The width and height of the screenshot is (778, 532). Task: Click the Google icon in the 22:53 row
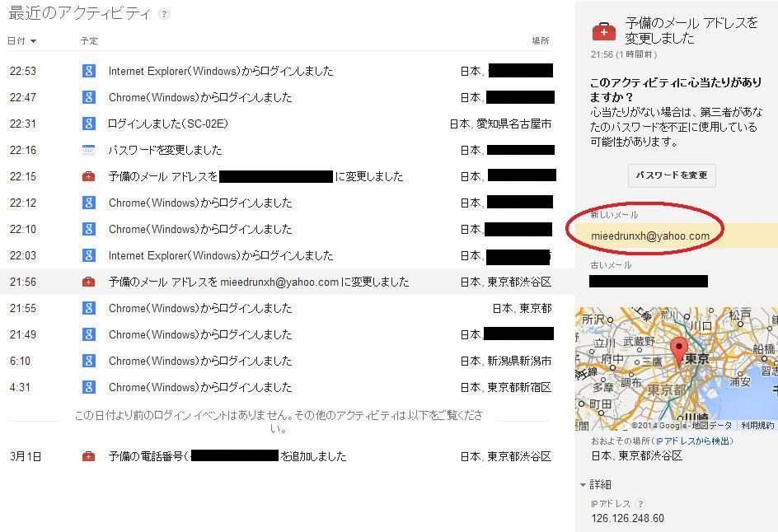[89, 71]
